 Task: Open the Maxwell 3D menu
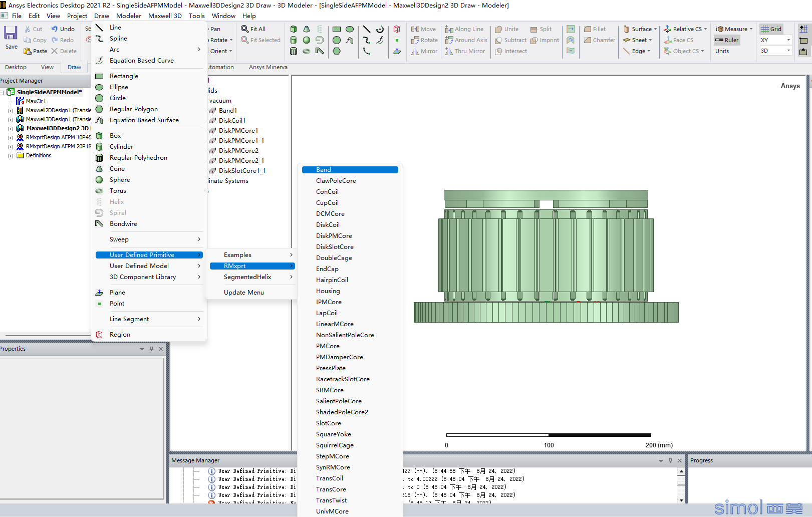click(165, 16)
